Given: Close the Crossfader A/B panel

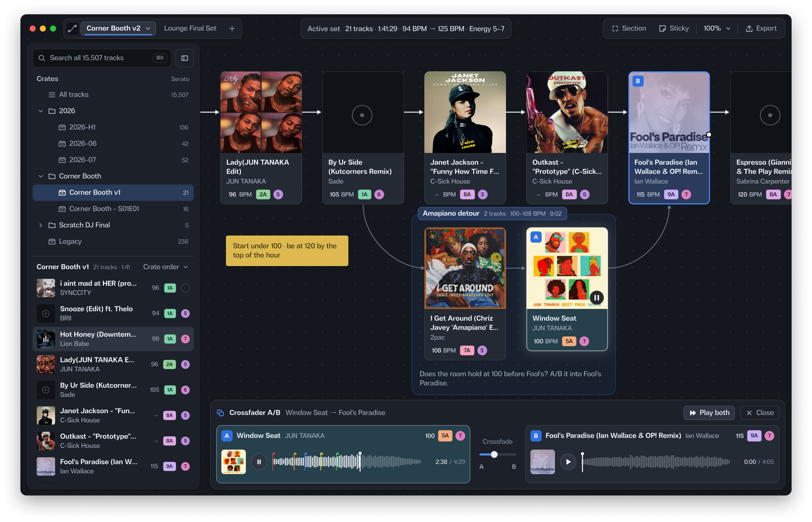Looking at the screenshot, I should 759,413.
